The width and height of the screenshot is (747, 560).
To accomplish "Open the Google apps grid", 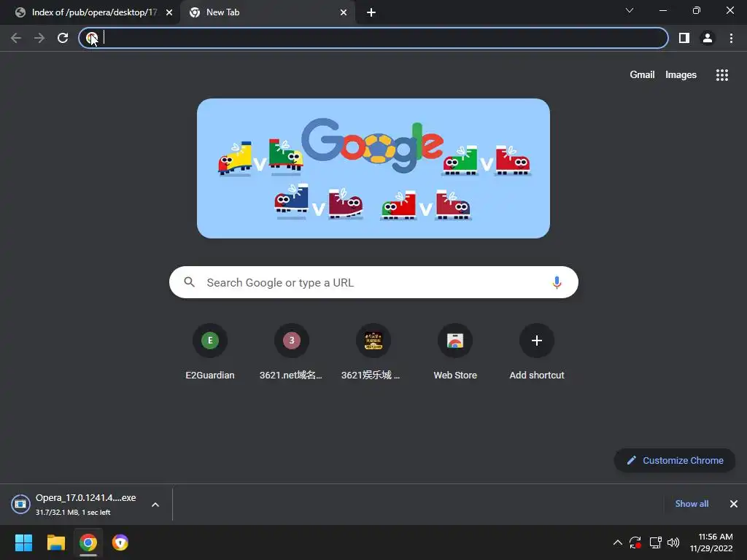I will (x=721, y=75).
